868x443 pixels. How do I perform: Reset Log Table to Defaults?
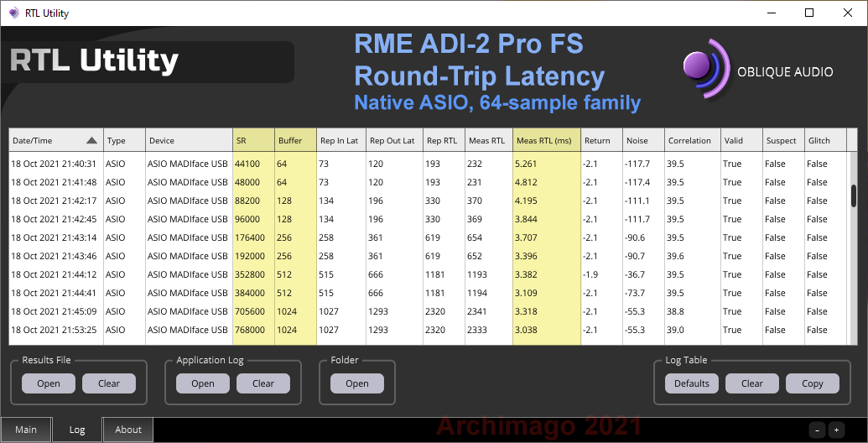click(x=691, y=383)
